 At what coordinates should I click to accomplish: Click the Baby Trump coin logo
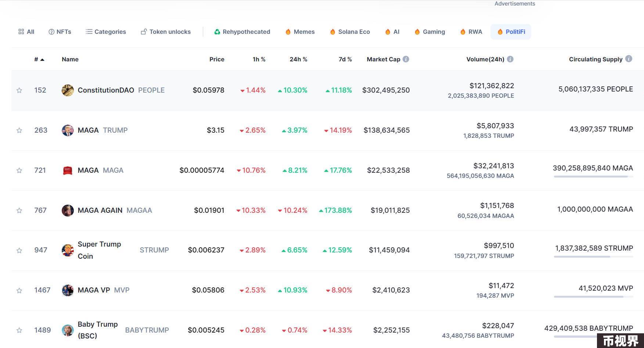tap(68, 330)
